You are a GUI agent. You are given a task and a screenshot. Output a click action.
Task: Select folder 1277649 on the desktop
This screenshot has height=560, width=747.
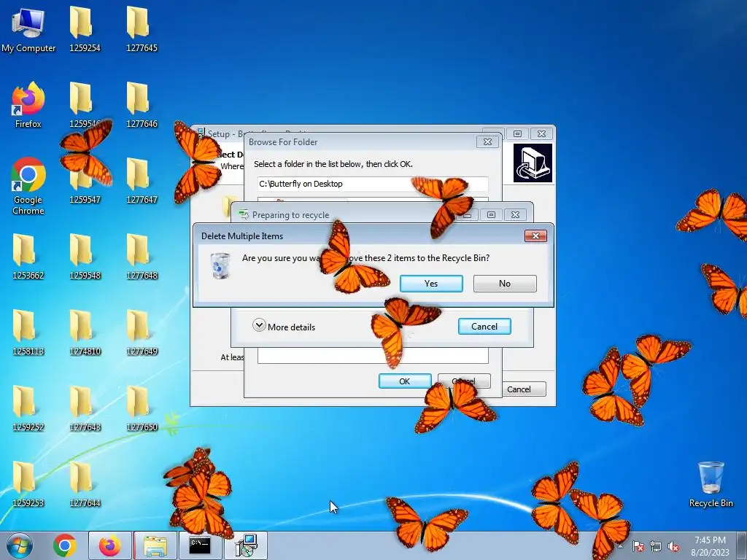[142, 332]
